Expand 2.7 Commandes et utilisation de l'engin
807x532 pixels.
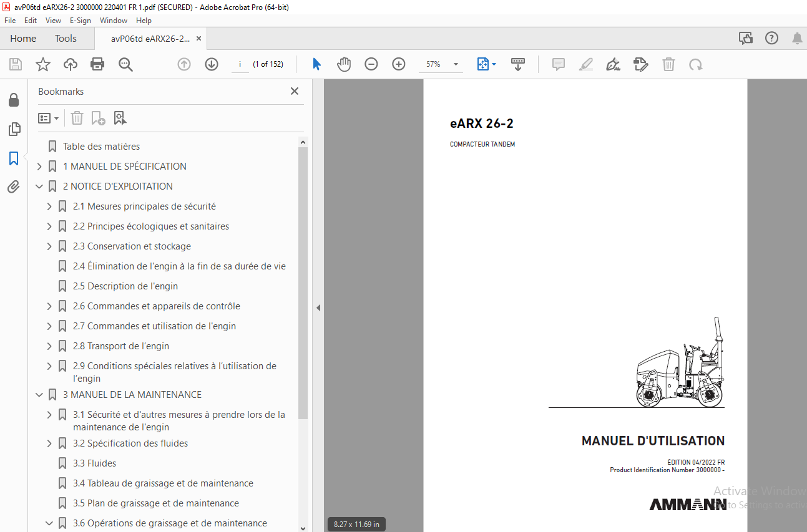[x=49, y=326]
